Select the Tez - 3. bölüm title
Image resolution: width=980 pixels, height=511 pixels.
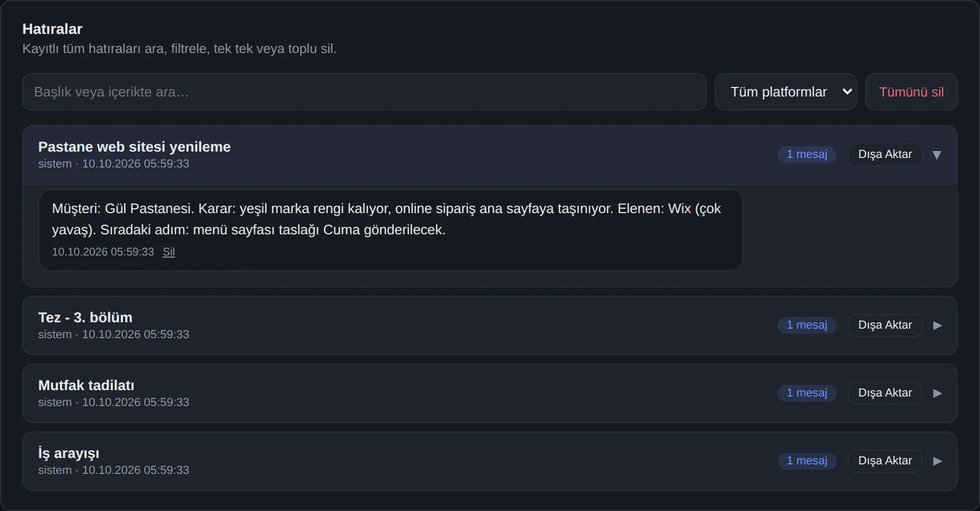tap(85, 317)
